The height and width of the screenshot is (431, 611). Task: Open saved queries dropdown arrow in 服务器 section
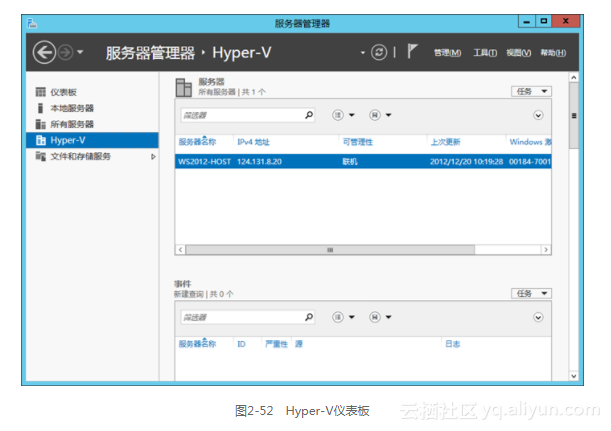388,115
